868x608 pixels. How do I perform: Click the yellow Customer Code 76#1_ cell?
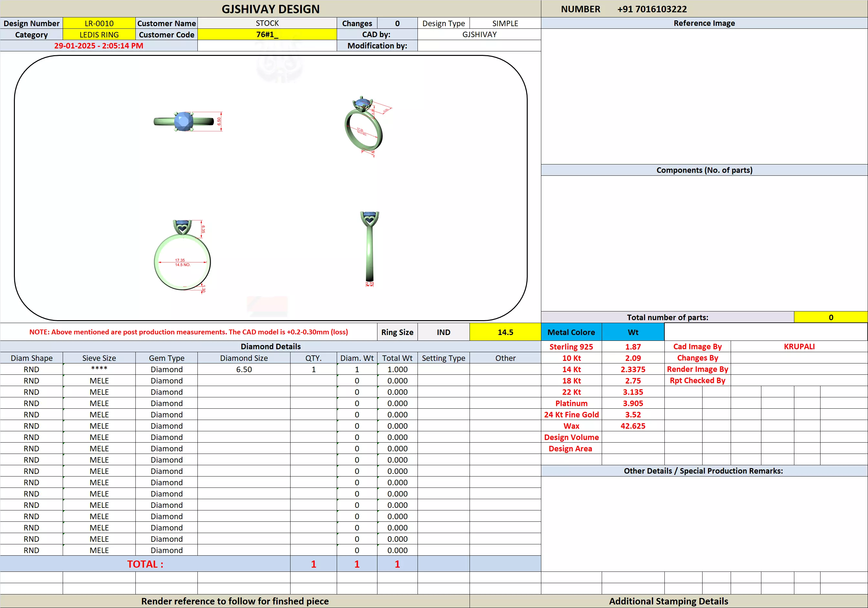[267, 35]
